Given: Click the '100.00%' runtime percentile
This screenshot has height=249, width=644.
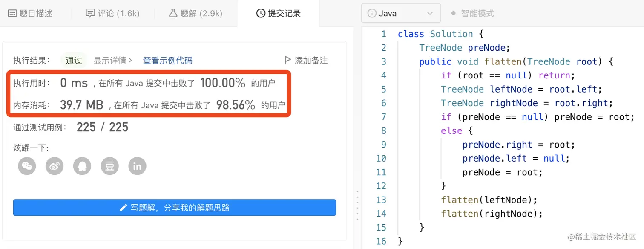Looking at the screenshot, I should coord(223,83).
